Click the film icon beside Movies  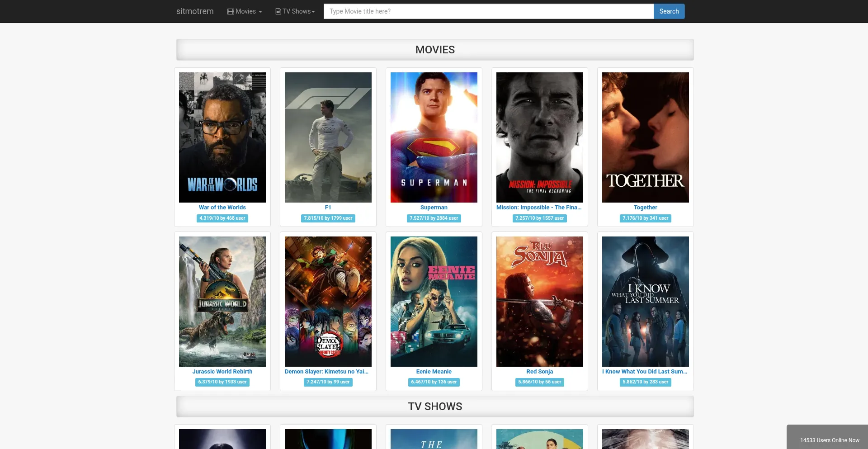pyautogui.click(x=231, y=11)
